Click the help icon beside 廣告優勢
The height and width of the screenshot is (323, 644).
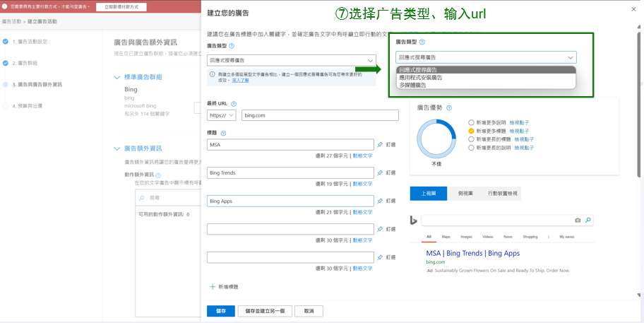(x=449, y=108)
